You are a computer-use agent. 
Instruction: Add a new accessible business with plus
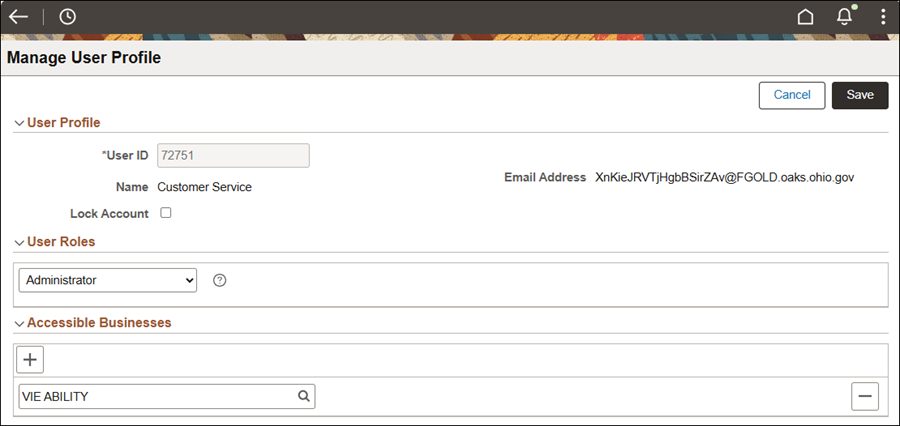30,360
